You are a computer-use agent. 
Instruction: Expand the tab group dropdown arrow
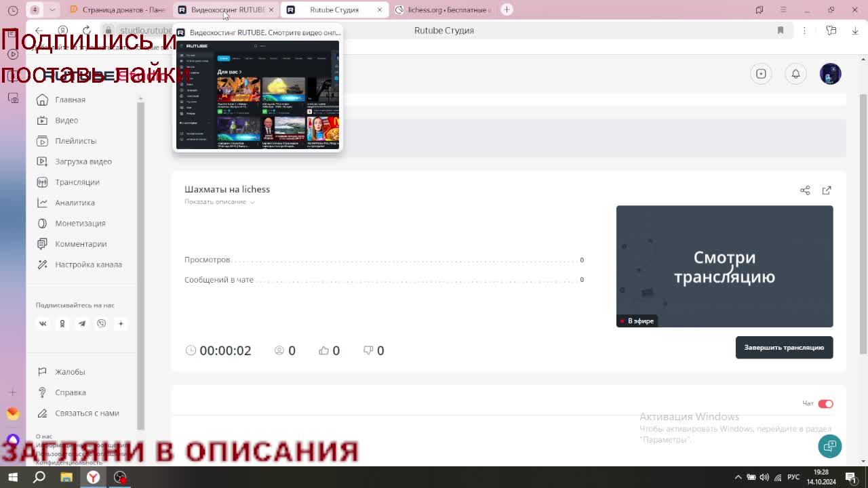coord(52,9)
